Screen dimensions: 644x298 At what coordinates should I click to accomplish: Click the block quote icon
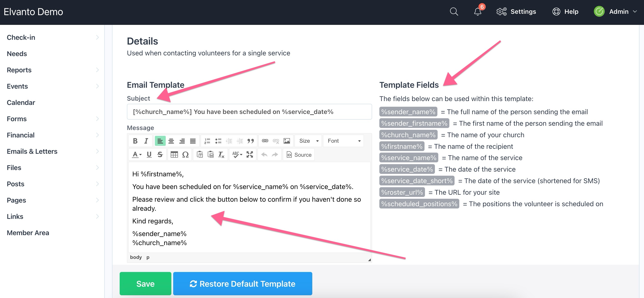[250, 141]
